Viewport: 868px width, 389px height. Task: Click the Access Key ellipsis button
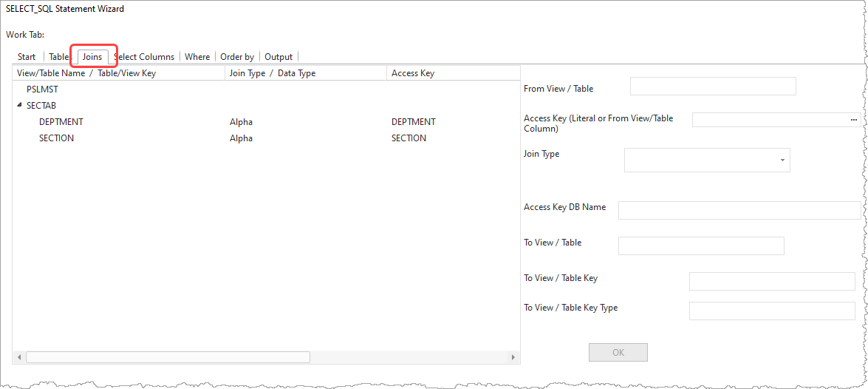click(x=854, y=120)
